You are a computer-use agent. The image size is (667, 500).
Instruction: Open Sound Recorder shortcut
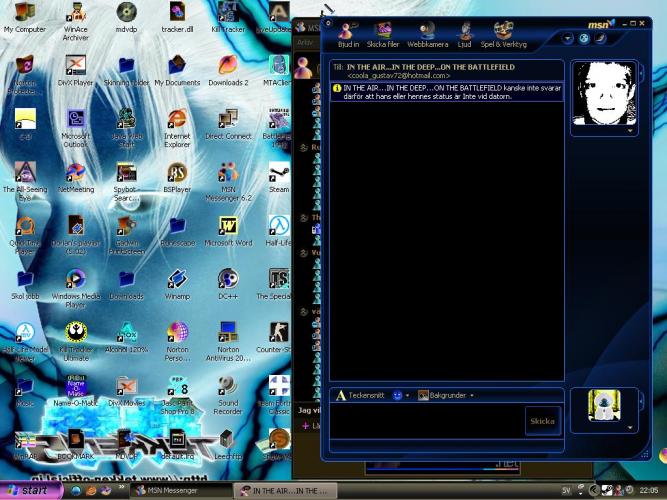point(228,396)
